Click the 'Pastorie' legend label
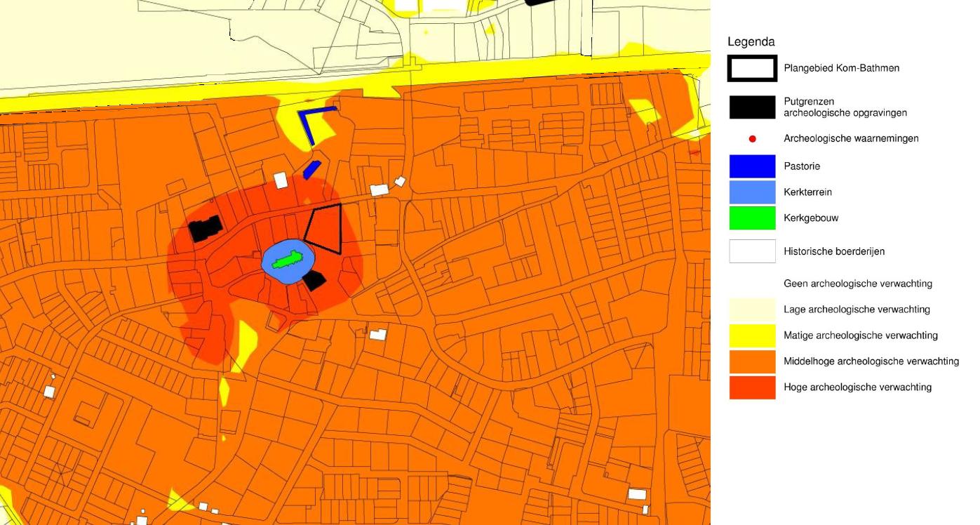This screenshot has width=980, height=525. [x=802, y=166]
